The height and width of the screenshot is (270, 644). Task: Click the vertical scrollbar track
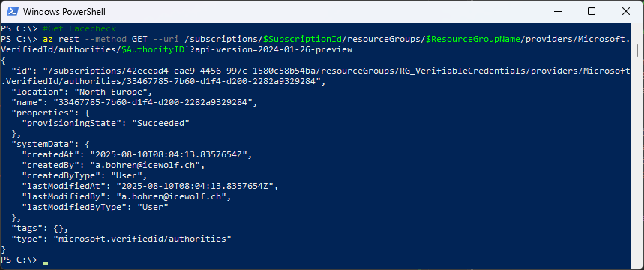point(637,146)
